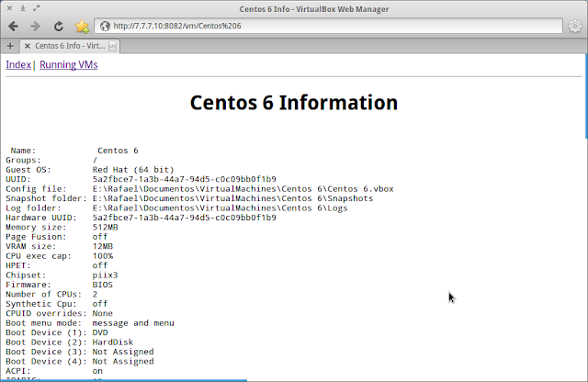Click the Guest OS value Red Hat (64 bit)
This screenshot has width=588, height=382.
coord(133,170)
